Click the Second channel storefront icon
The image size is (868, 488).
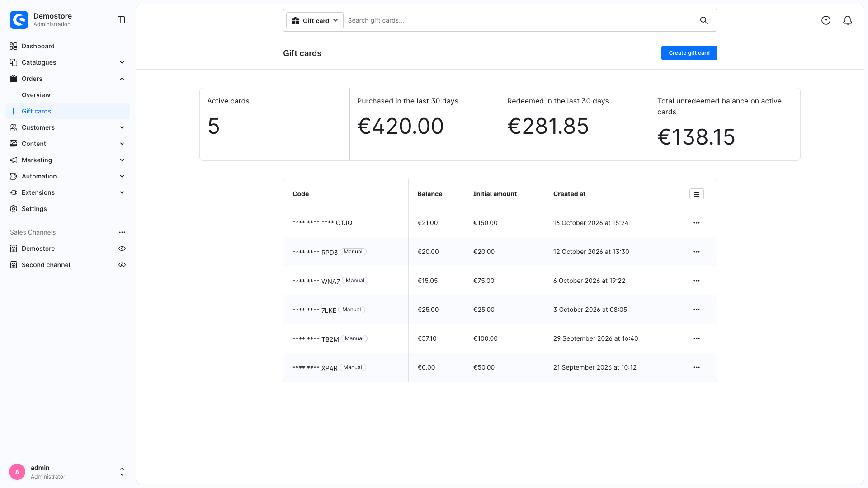click(x=14, y=265)
